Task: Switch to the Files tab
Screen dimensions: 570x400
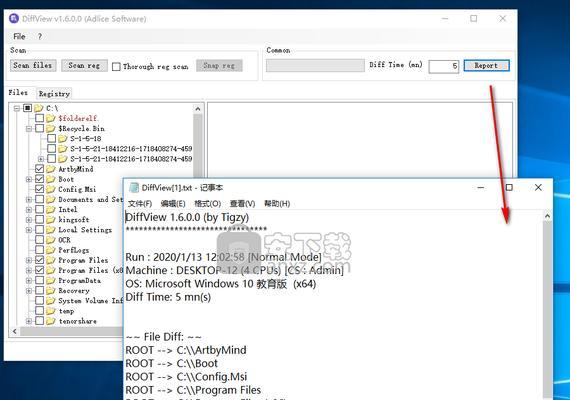Action: (18, 93)
